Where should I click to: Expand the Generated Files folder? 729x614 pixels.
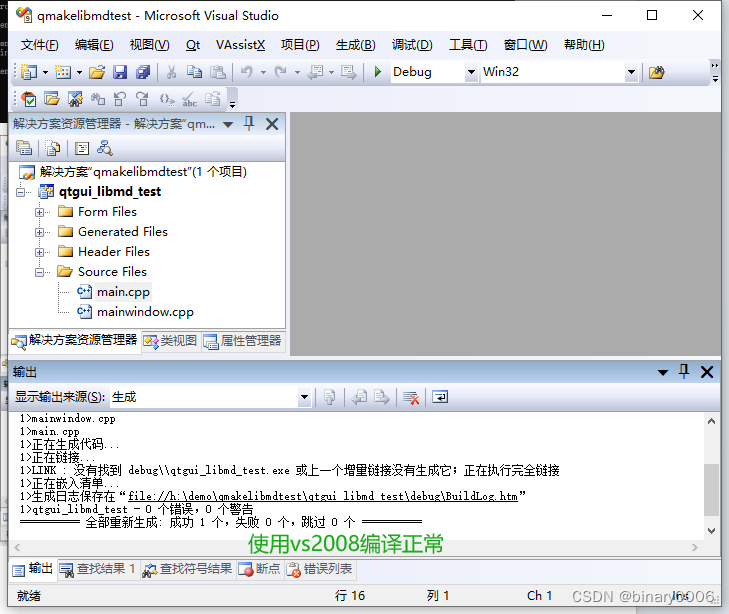(40, 232)
